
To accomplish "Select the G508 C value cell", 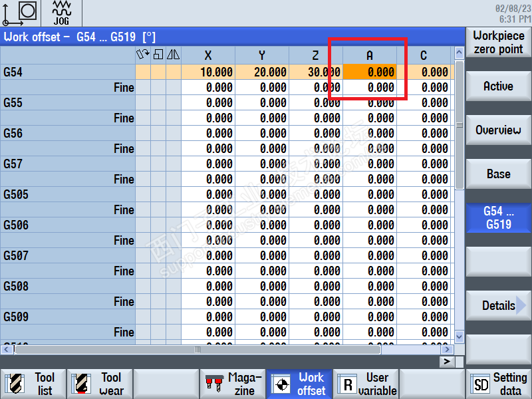I will [424, 286].
